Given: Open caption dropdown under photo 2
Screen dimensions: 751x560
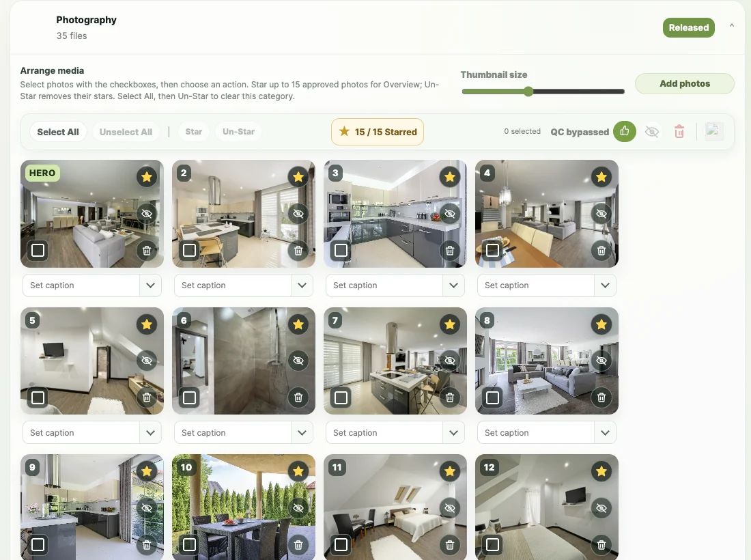Looking at the screenshot, I should tap(302, 285).
